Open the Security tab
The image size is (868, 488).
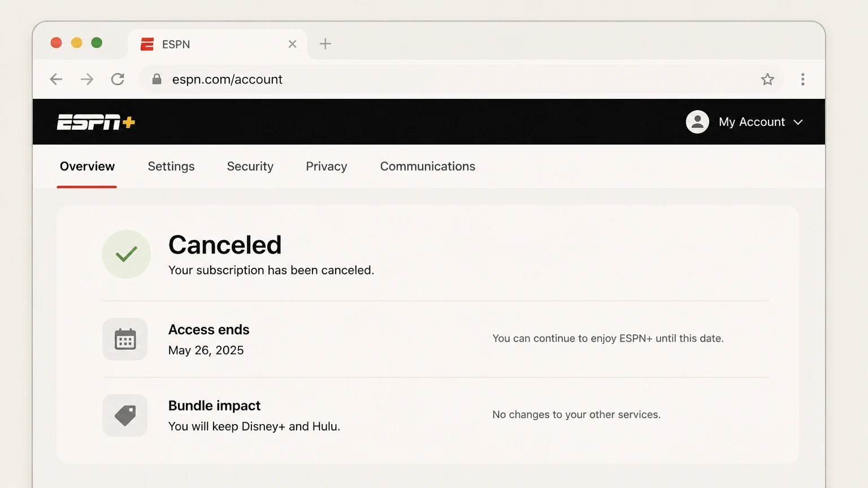250,167
